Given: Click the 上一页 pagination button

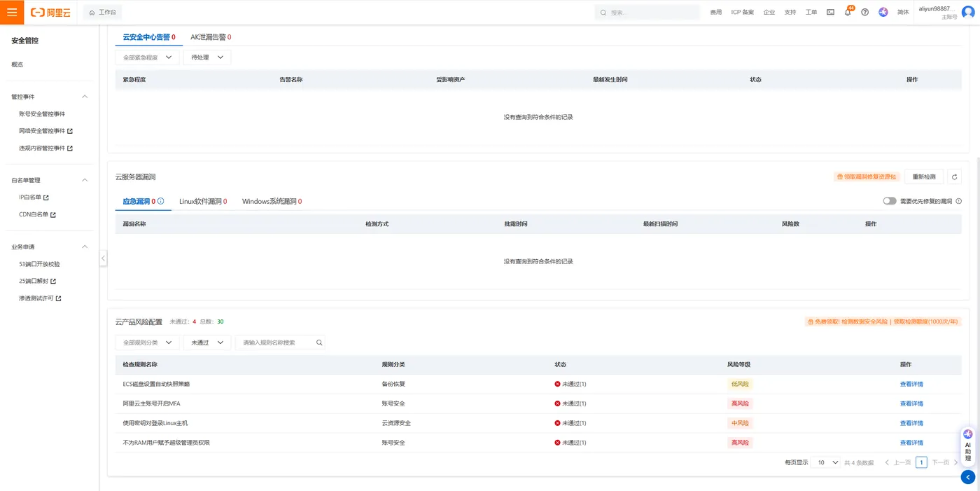Looking at the screenshot, I should (898, 462).
